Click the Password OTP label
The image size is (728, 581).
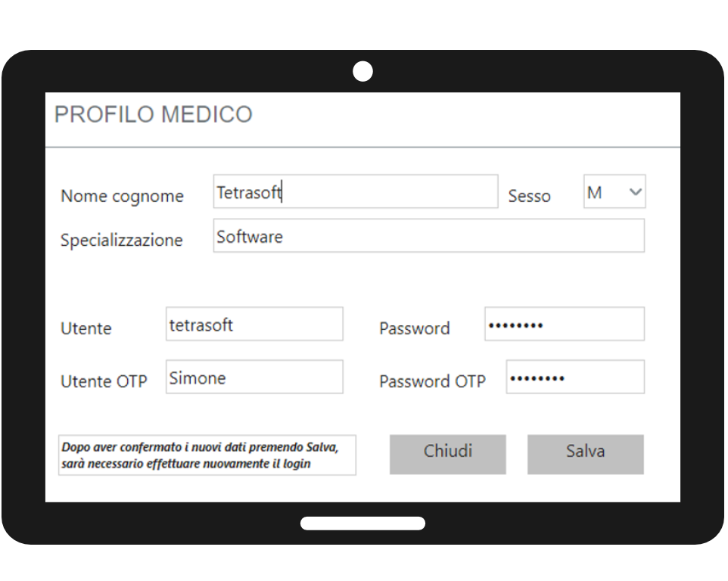(x=432, y=381)
